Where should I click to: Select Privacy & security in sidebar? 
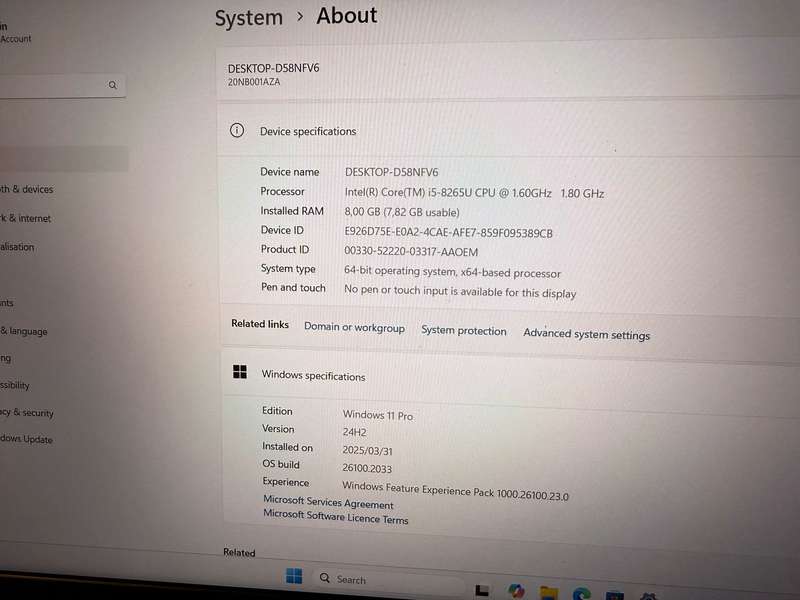pyautogui.click(x=27, y=412)
